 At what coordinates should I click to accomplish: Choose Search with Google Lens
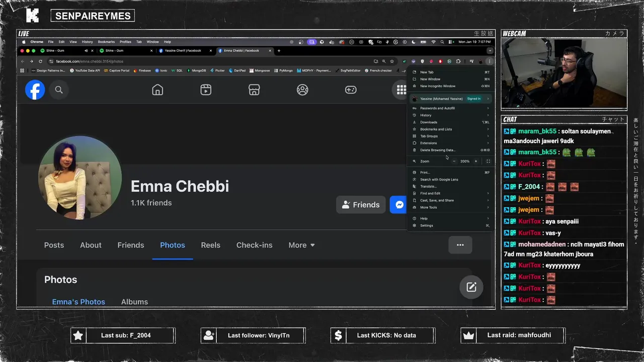pyautogui.click(x=450, y=179)
